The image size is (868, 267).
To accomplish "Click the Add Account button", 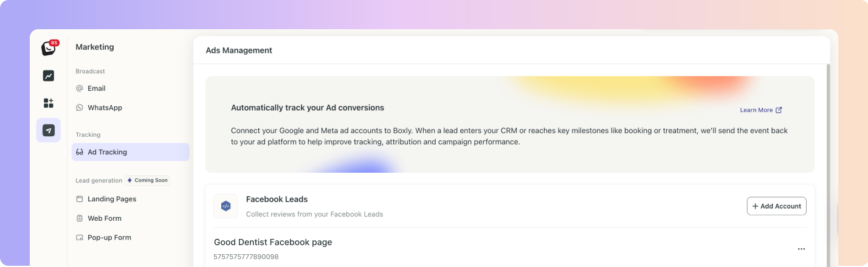I will click(x=776, y=206).
